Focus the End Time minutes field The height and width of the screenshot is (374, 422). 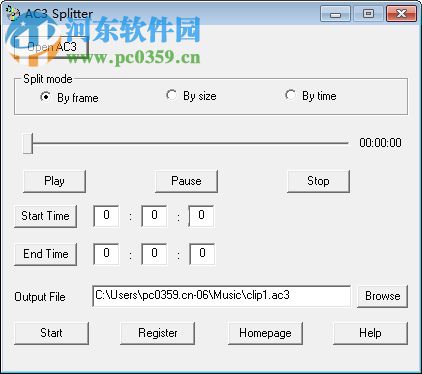click(x=154, y=254)
